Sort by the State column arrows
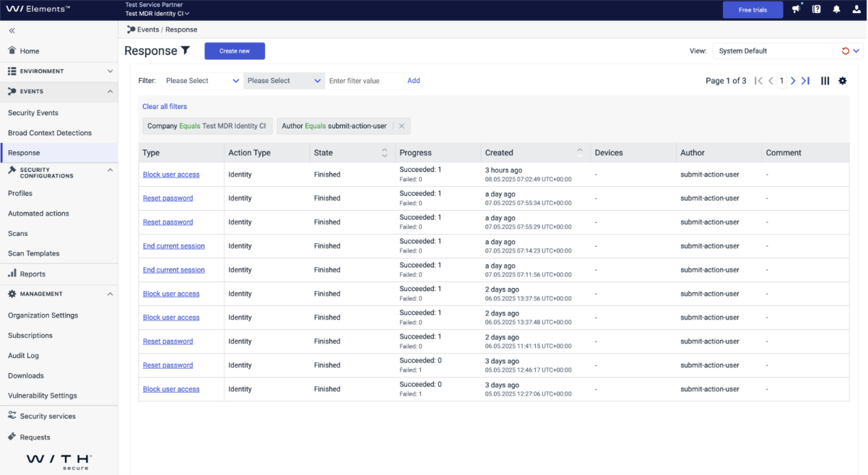This screenshot has height=475, width=868. [x=385, y=152]
